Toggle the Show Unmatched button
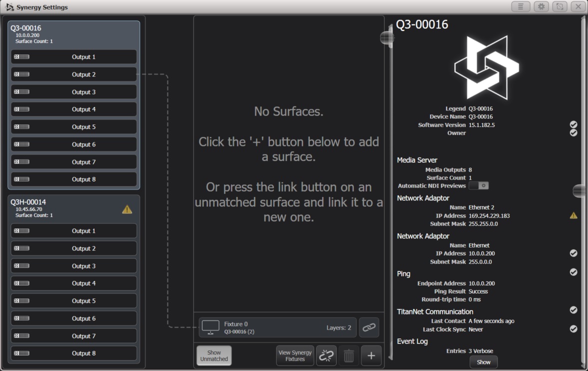588x371 pixels. point(214,355)
